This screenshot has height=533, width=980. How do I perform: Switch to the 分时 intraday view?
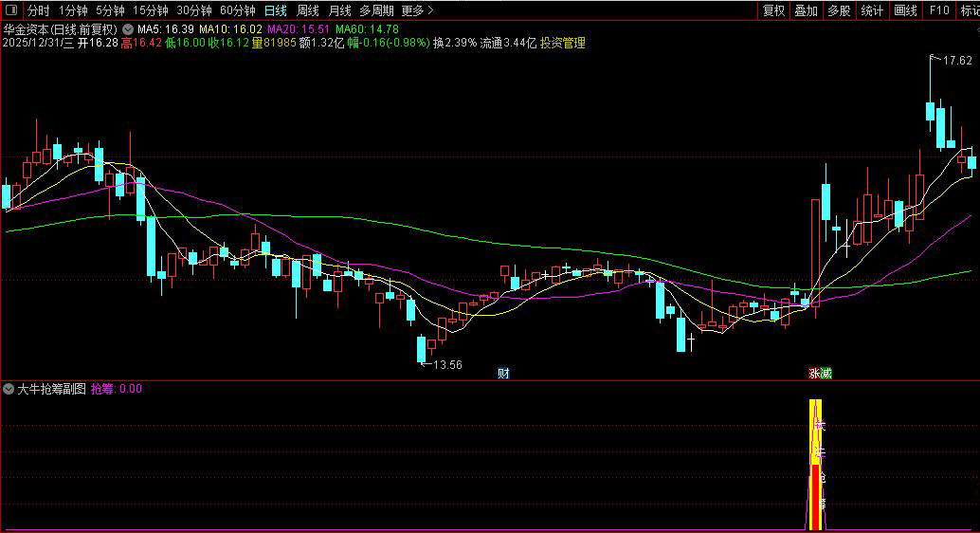[x=38, y=11]
